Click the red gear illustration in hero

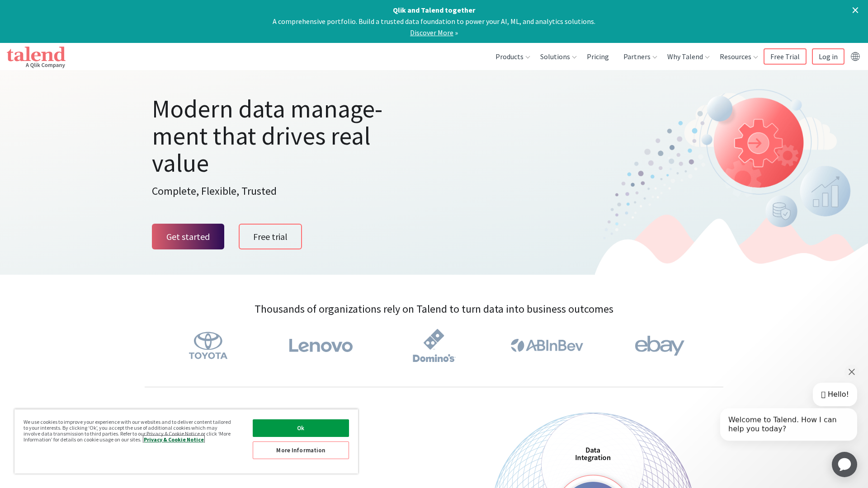tap(758, 143)
